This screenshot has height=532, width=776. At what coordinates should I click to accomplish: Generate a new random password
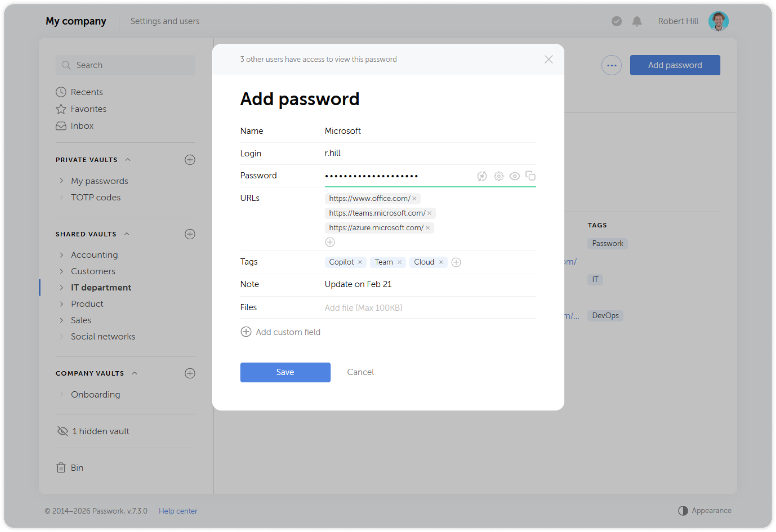(x=482, y=176)
